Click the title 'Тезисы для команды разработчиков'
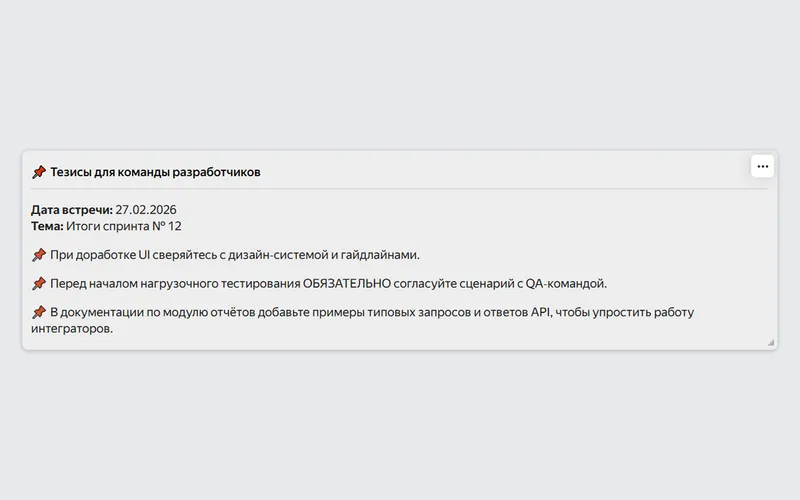Image resolution: width=800 pixels, height=500 pixels. click(x=155, y=172)
